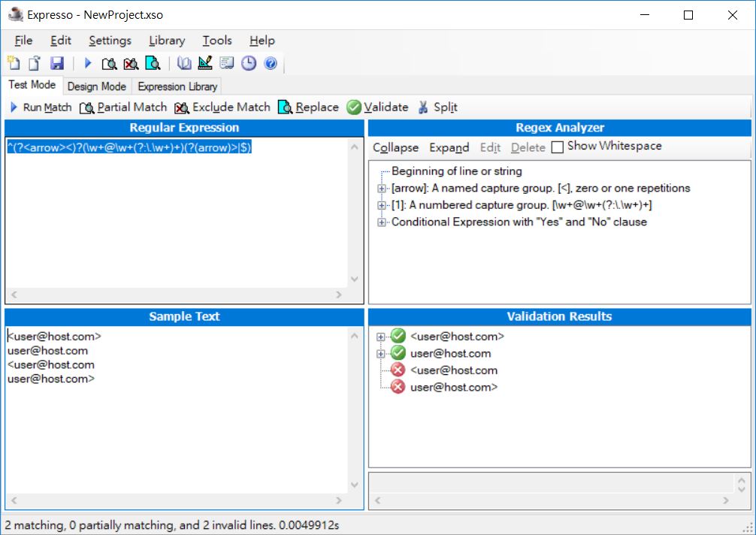The image size is (756, 535).
Task: Click the Expresso app icon in title bar
Action: point(16,14)
